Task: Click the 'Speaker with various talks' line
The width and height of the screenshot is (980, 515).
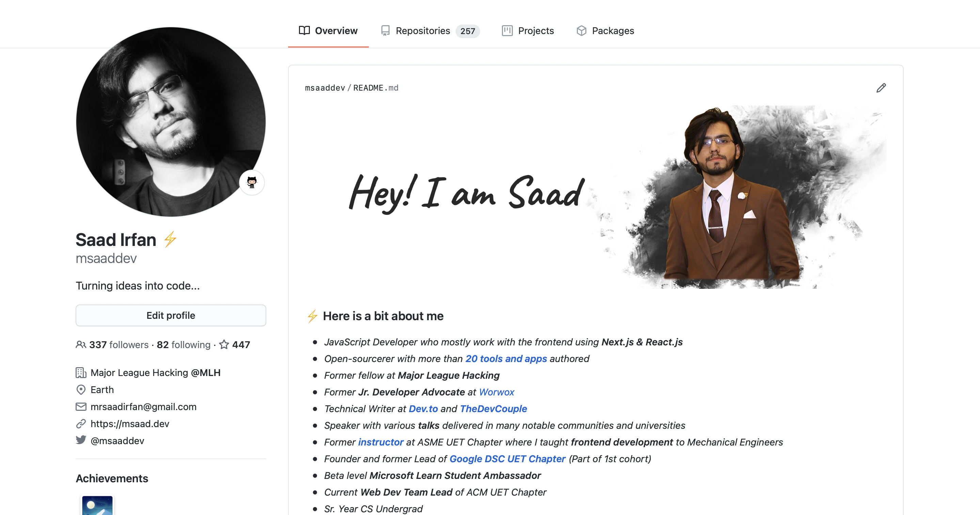Action: coord(504,425)
